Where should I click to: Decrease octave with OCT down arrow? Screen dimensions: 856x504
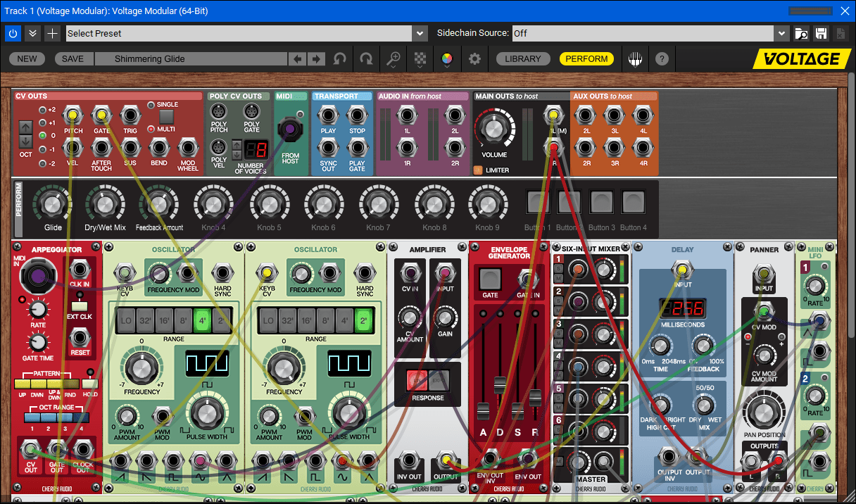pyautogui.click(x=25, y=141)
